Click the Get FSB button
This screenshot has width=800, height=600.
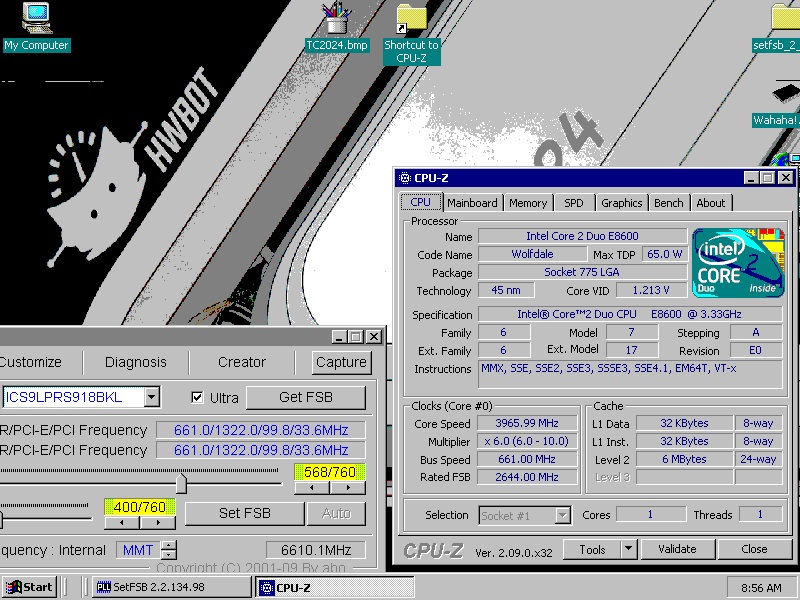(306, 397)
